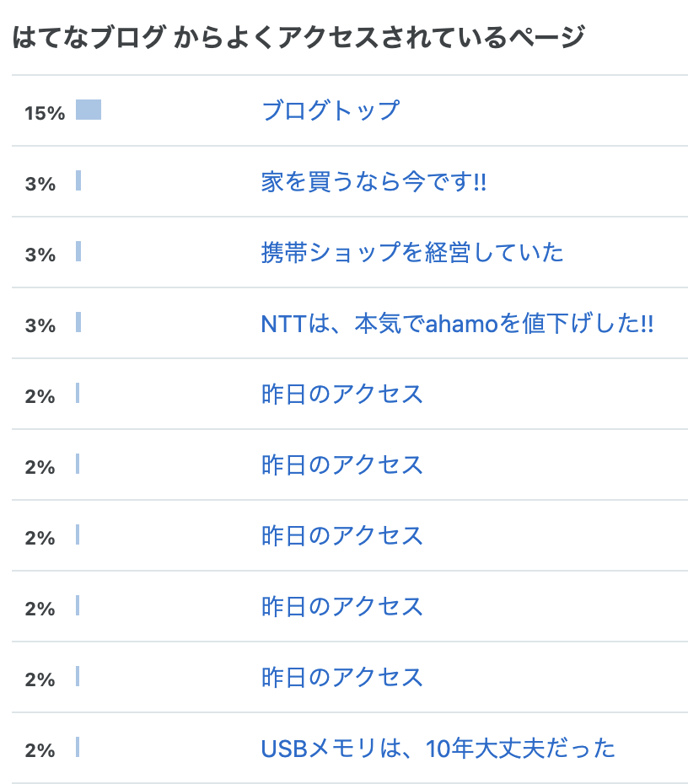Click the 3% label beside 携帯ショップを経営していた

point(40,255)
